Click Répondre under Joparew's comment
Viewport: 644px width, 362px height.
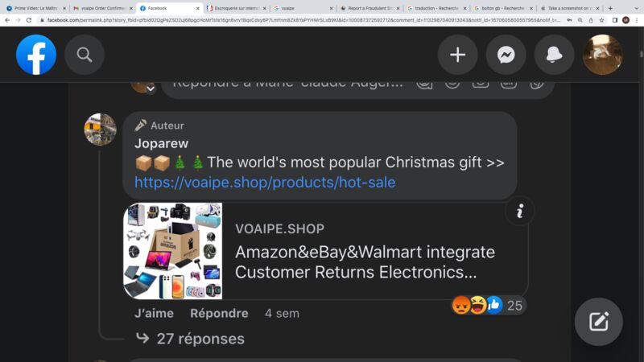click(219, 313)
